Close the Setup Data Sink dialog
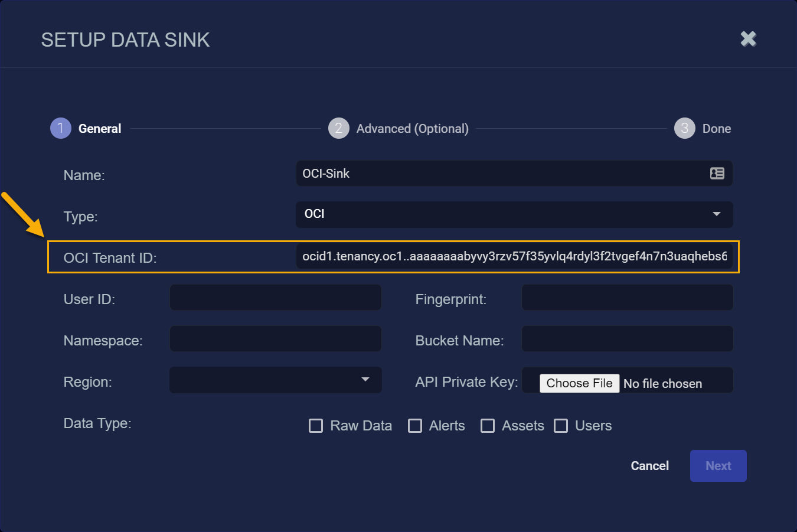The height and width of the screenshot is (532, 797). (x=748, y=39)
